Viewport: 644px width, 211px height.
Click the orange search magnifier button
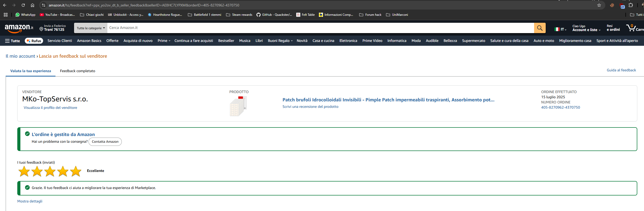540,28
